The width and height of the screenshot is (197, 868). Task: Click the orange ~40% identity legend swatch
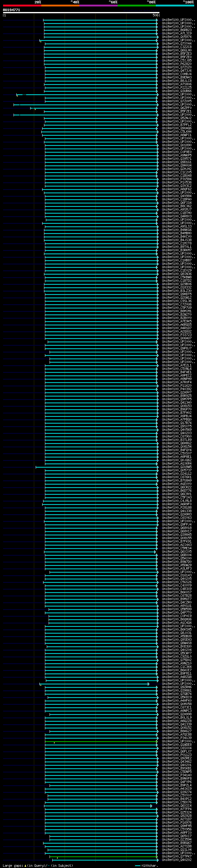(60, 6)
